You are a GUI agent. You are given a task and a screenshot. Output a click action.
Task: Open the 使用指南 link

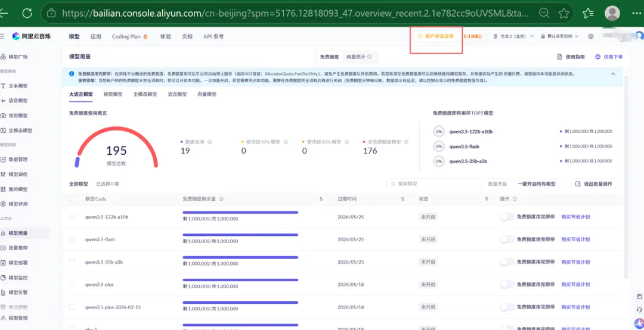pos(571,57)
